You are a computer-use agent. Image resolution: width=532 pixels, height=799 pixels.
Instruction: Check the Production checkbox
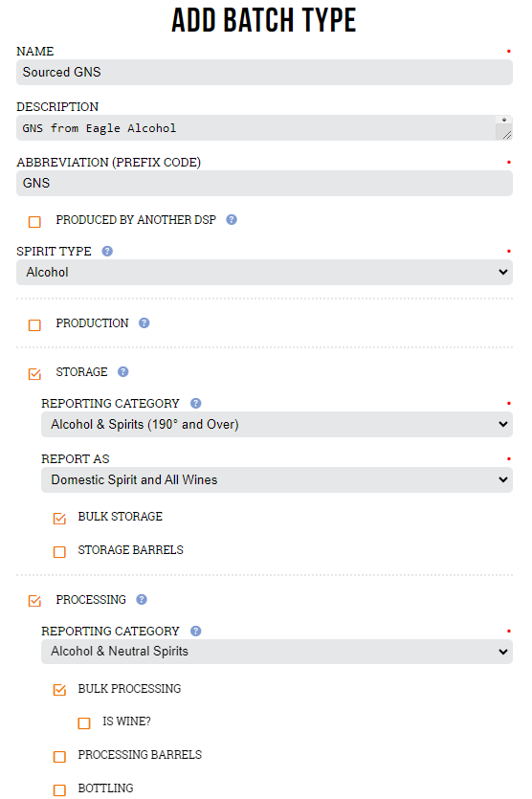(x=34, y=325)
